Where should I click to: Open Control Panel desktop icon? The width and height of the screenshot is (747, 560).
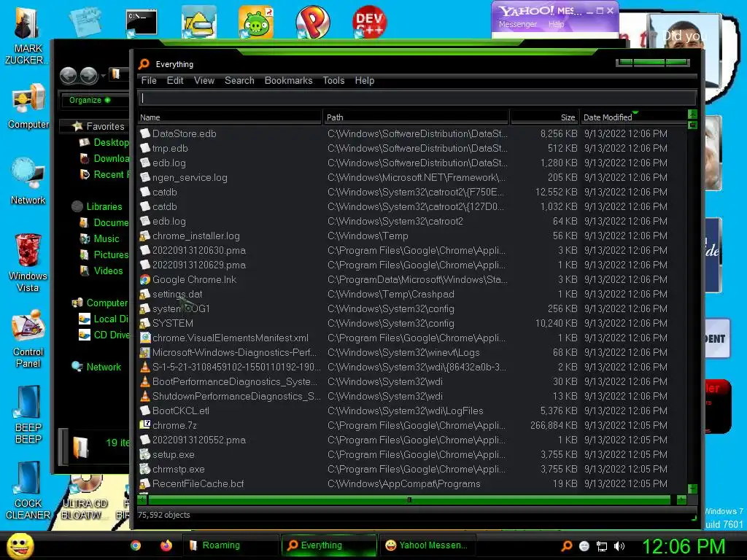click(28, 339)
